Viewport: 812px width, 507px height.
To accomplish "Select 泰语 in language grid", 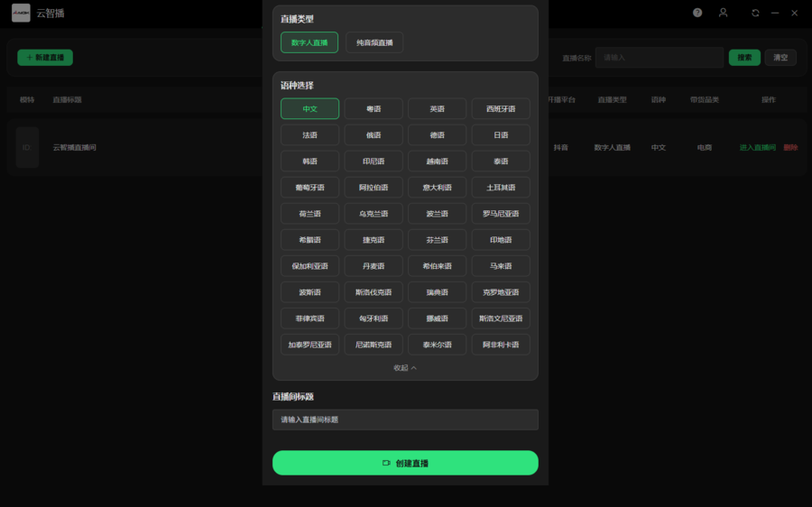I will point(501,161).
